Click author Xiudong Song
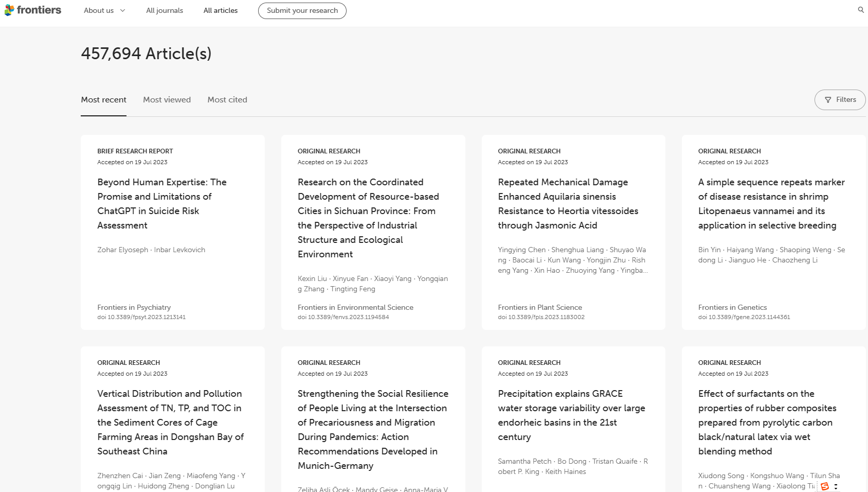The image size is (868, 492). 721,476
